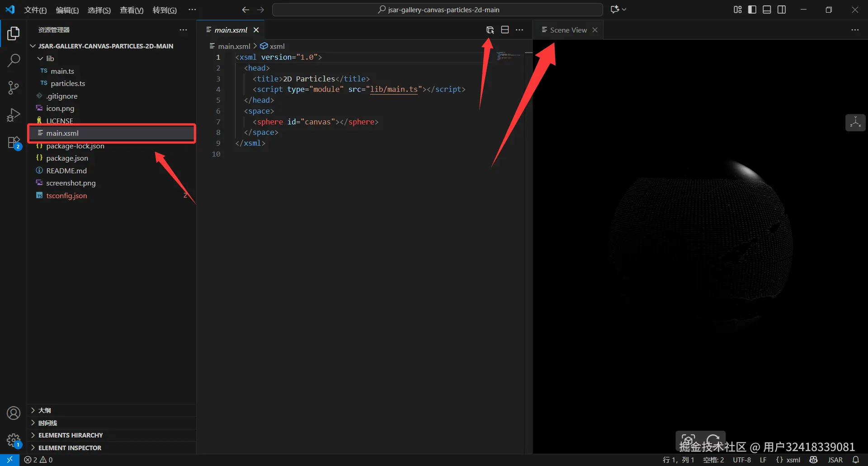Image resolution: width=868 pixels, height=466 pixels.
Task: Click the open scene preview icon
Action: pos(490,30)
